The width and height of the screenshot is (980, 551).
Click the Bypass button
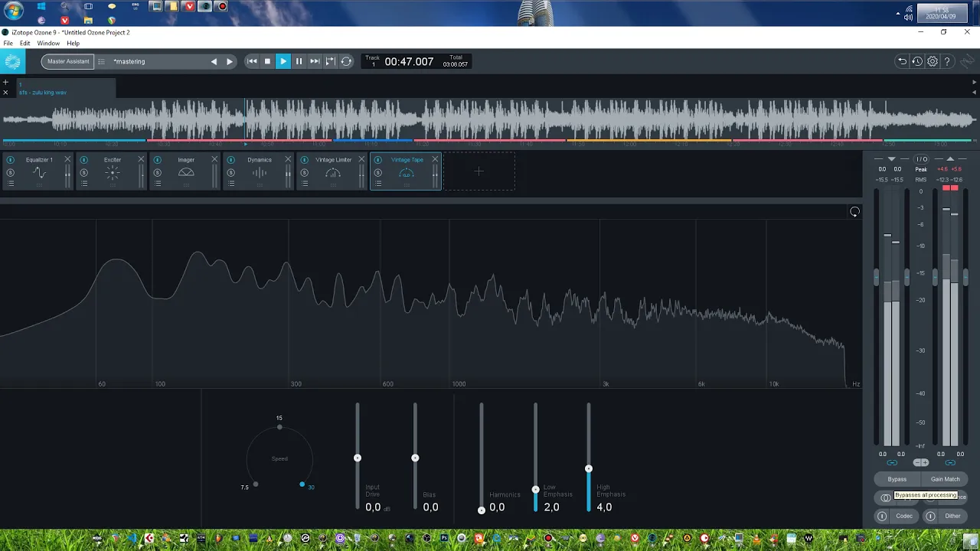point(897,479)
